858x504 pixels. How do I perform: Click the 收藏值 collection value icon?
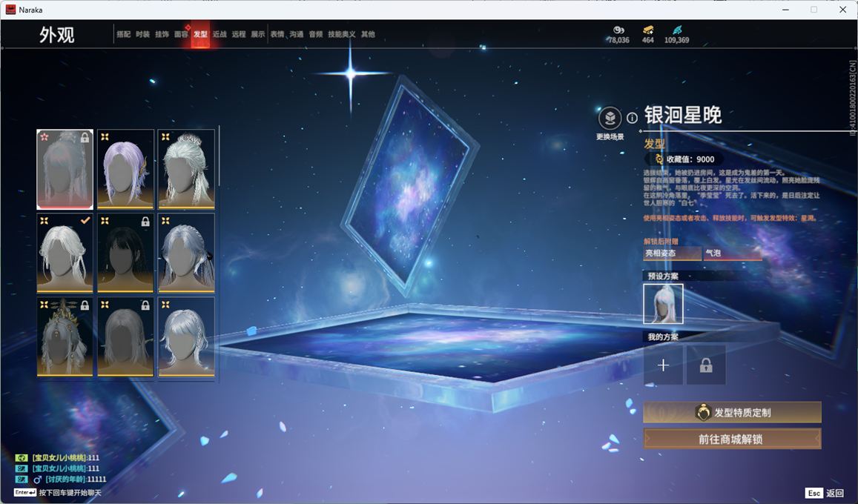click(659, 159)
